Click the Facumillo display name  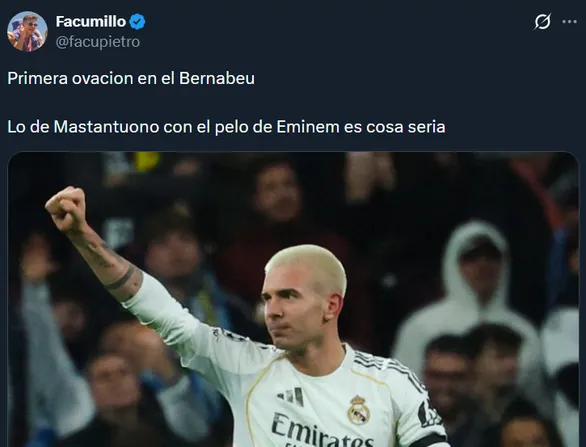(x=91, y=22)
